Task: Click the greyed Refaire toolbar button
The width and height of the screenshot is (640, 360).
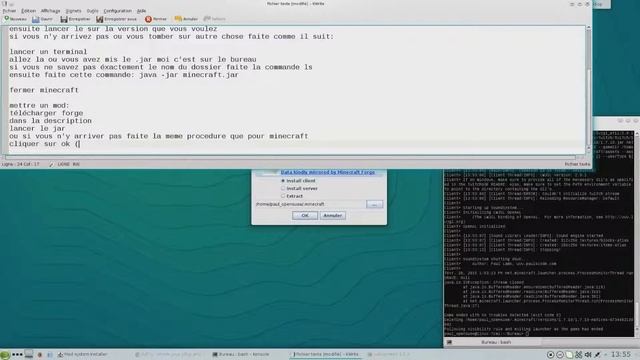Action: pos(214,19)
